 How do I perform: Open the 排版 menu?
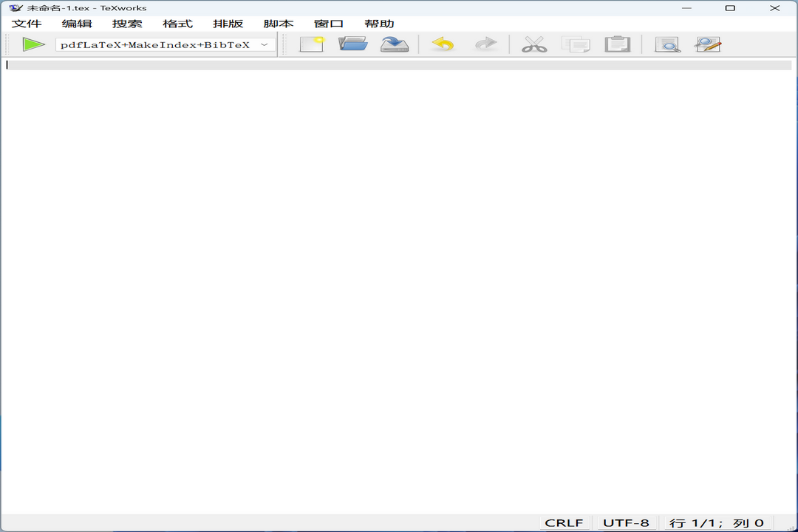[228, 24]
